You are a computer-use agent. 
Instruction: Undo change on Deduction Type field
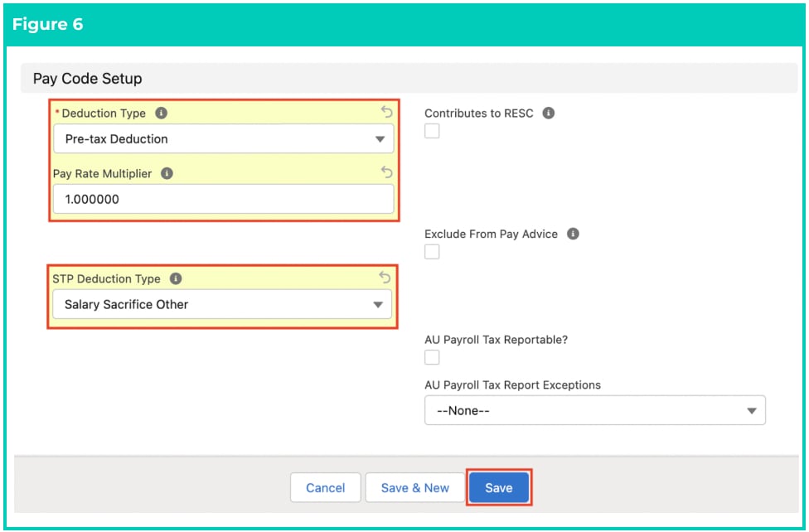[386, 112]
